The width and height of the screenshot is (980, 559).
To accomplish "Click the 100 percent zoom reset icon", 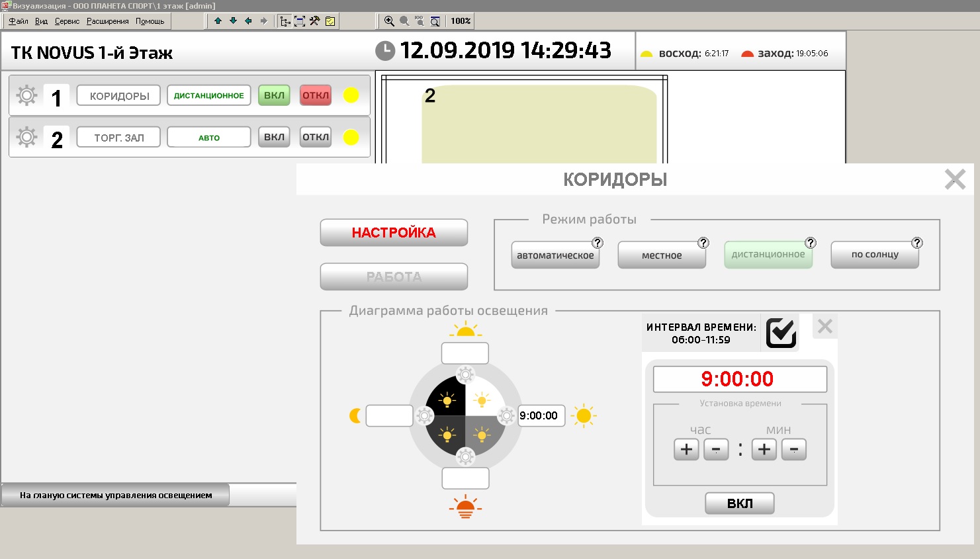I will 420,21.
